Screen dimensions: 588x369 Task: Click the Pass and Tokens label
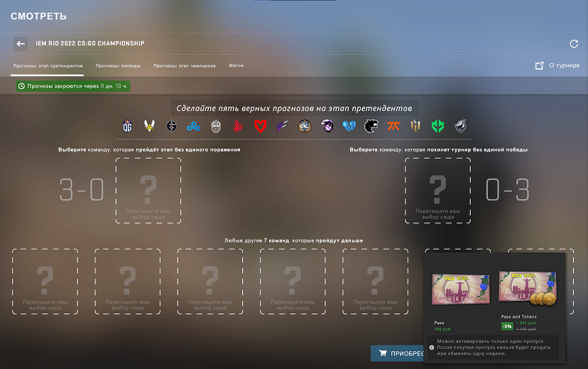point(518,316)
